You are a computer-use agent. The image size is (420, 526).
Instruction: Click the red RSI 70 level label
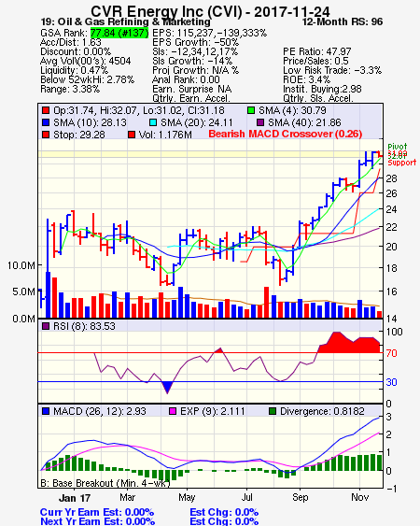(391, 353)
